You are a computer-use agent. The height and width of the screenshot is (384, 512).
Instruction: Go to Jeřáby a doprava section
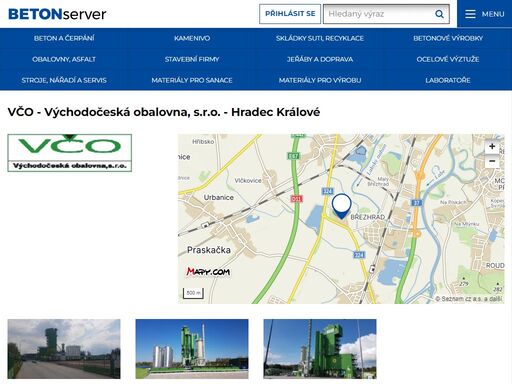320,59
